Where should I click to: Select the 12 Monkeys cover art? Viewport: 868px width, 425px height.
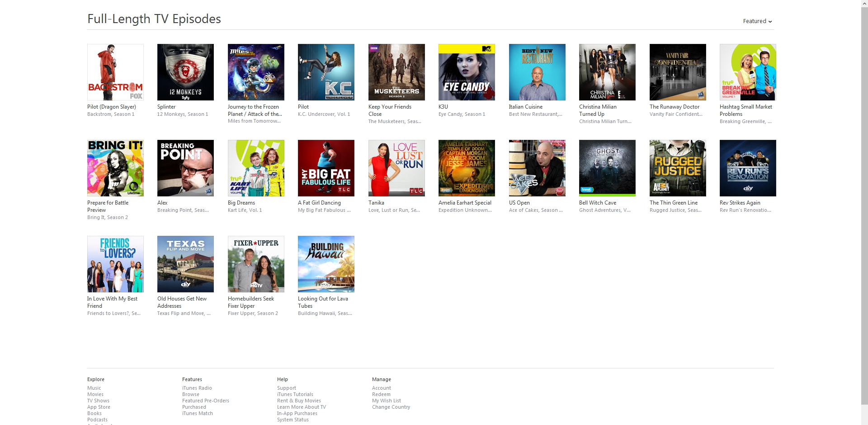(x=185, y=72)
